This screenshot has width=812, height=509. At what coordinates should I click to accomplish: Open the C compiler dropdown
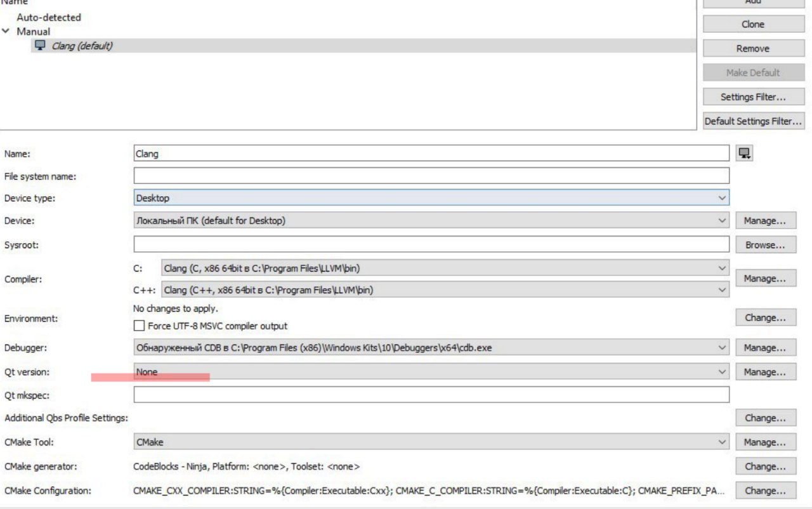click(x=445, y=268)
